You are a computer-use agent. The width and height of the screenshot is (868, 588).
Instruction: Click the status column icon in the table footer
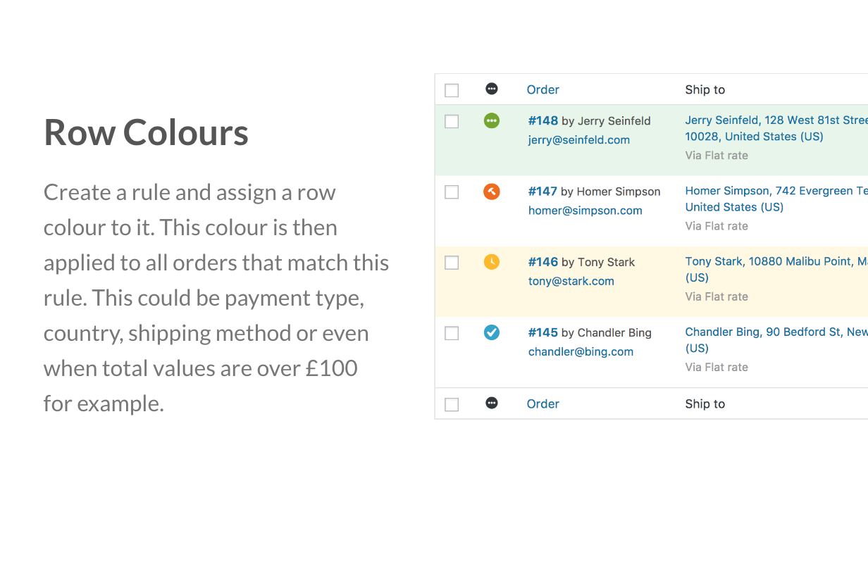tap(492, 403)
